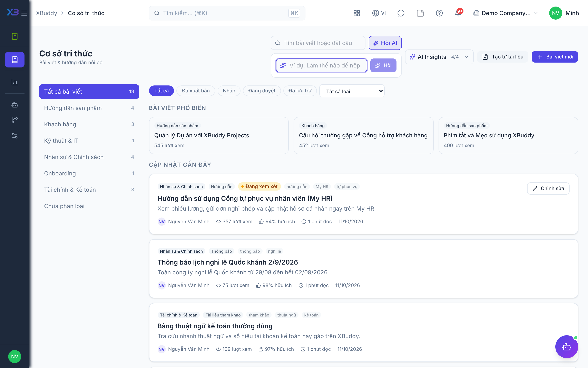Open the knowledge base sidebar icon
The width and height of the screenshot is (588, 368).
click(x=14, y=60)
